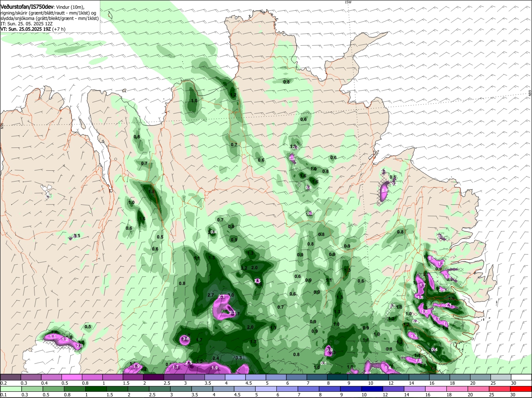Click the '0.2' label in the snow legend
Viewport: 532px width, 398px height.
click(3, 383)
